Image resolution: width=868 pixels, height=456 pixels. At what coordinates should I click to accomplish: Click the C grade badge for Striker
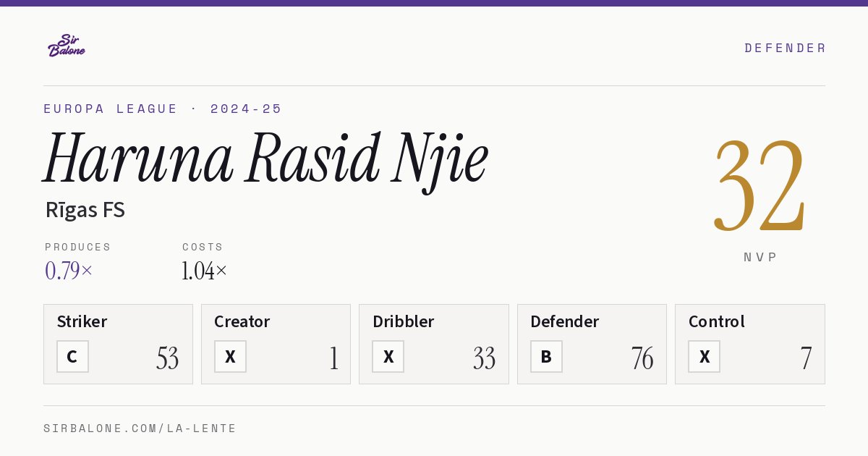point(72,357)
